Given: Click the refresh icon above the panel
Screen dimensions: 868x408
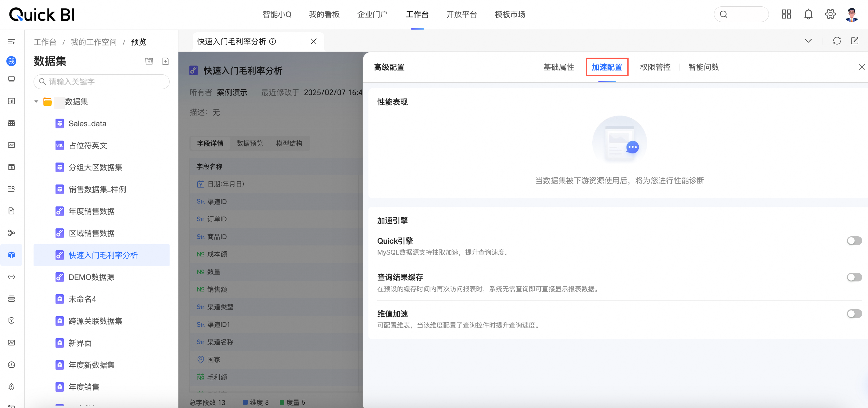Looking at the screenshot, I should coord(837,41).
